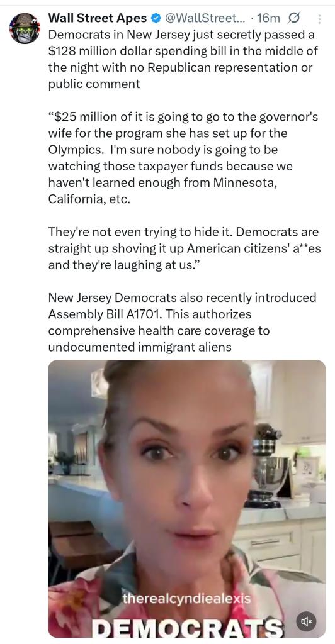The height and width of the screenshot is (644, 335).
Task: Play the video of the woman speaking
Action: (x=186, y=499)
